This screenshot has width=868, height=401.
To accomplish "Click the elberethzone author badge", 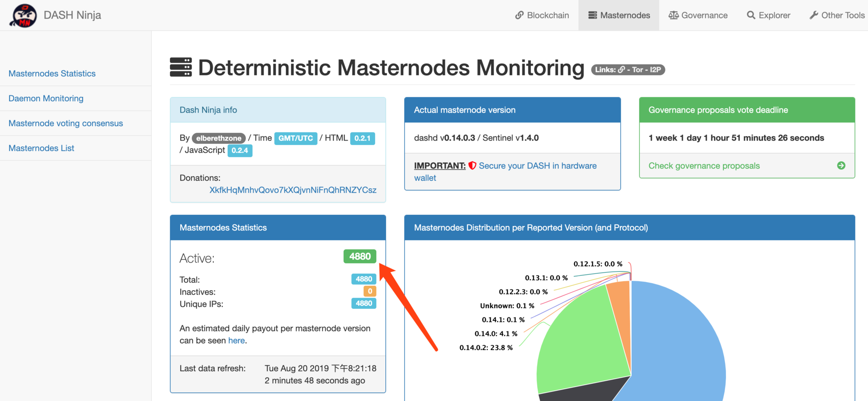I will tap(219, 138).
